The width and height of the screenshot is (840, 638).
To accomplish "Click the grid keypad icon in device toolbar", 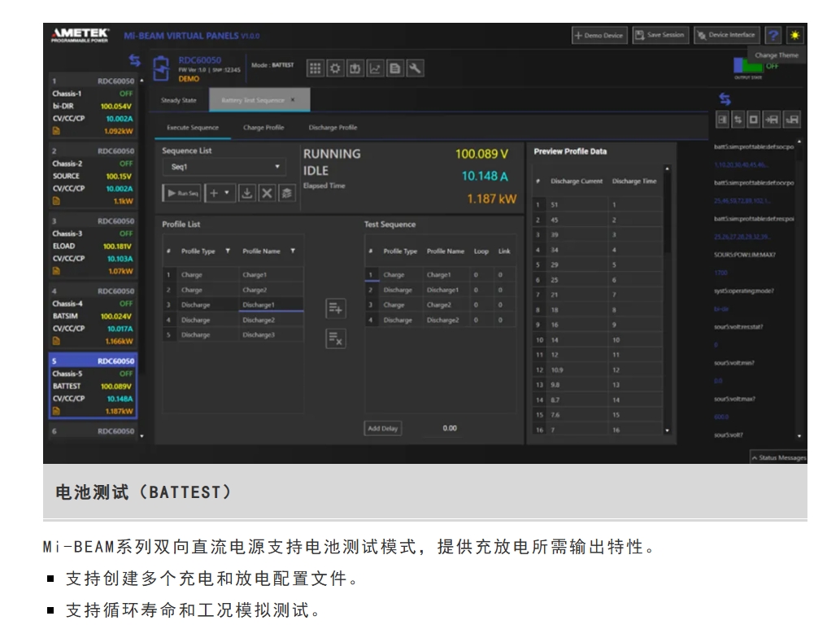I will pos(316,68).
